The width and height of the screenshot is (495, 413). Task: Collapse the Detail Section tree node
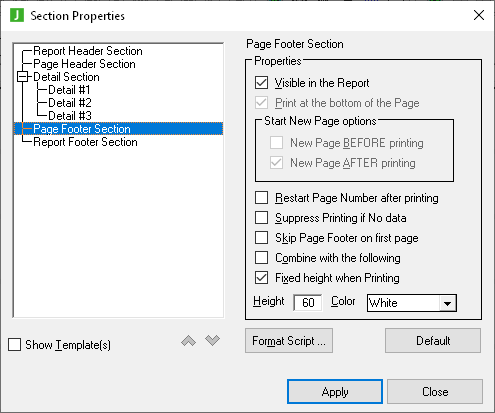22,77
